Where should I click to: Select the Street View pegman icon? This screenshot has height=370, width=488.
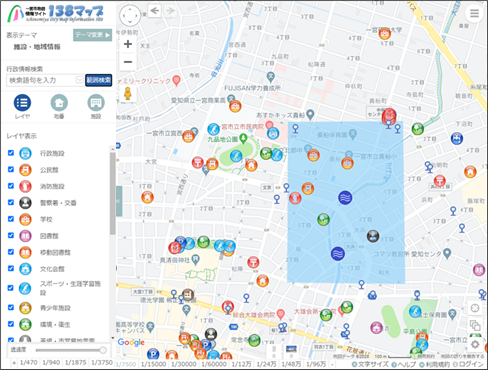(x=128, y=93)
